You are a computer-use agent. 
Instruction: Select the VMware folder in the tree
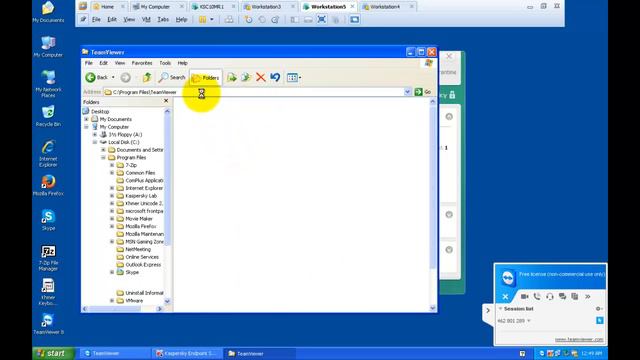[134, 301]
